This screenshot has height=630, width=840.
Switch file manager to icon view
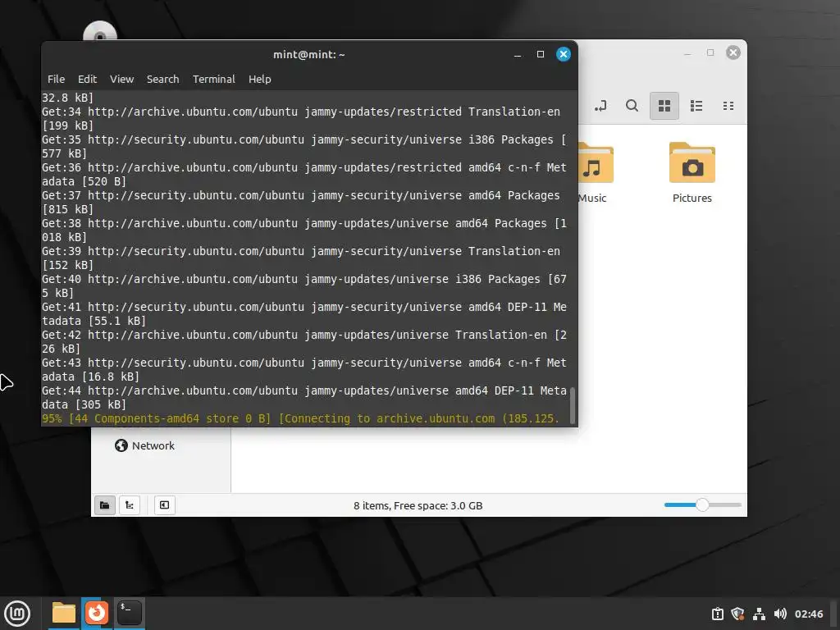point(664,106)
